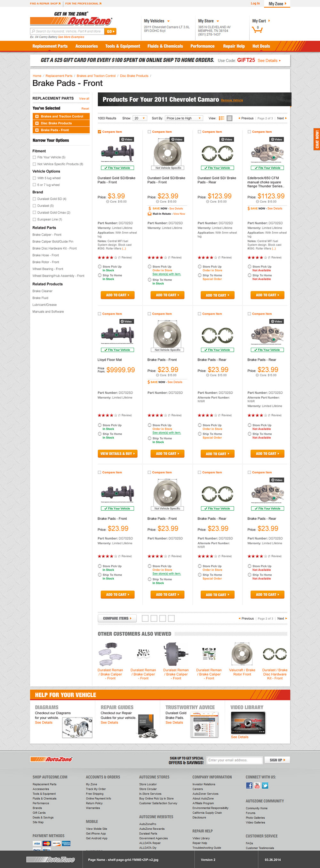320x868 pixels.
Task: Open Tools & Equipment menu
Action: pos(123,46)
